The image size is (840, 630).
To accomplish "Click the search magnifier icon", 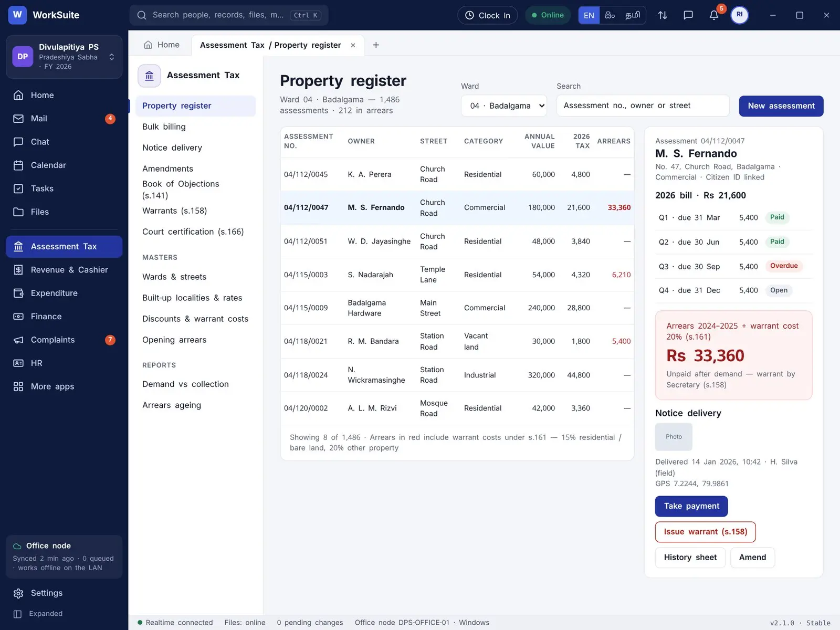I will [142, 15].
